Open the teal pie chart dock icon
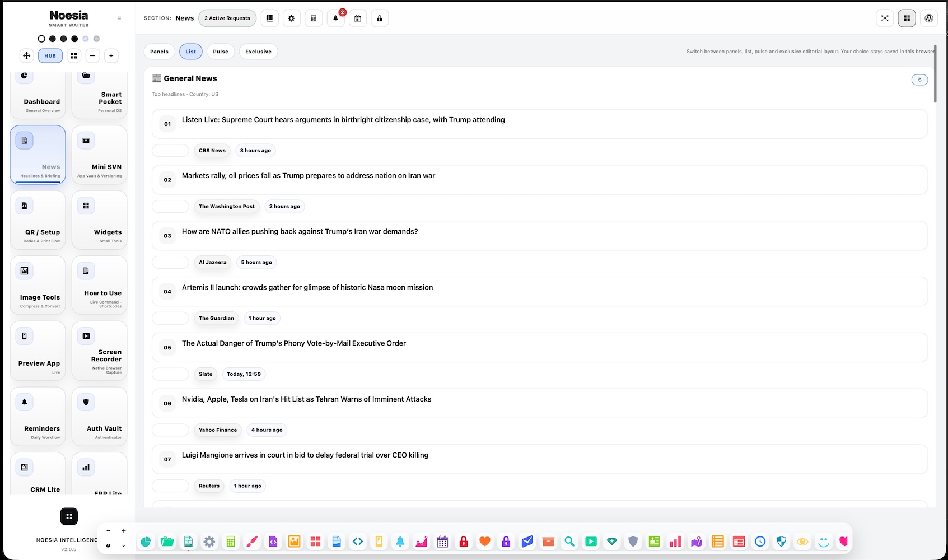 click(146, 542)
